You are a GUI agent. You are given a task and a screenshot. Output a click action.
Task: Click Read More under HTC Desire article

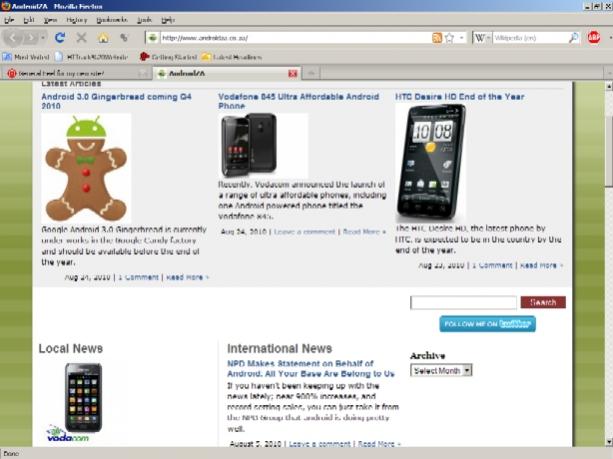[541, 265]
